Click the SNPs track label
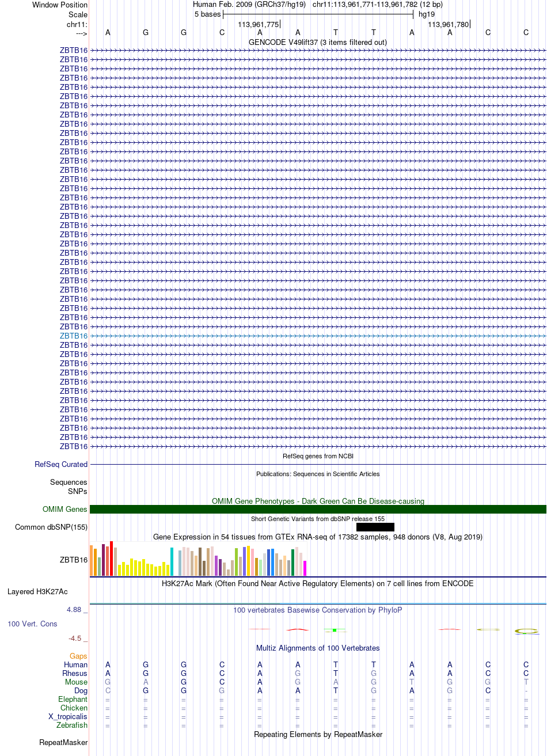The image size is (547, 756). tap(78, 491)
